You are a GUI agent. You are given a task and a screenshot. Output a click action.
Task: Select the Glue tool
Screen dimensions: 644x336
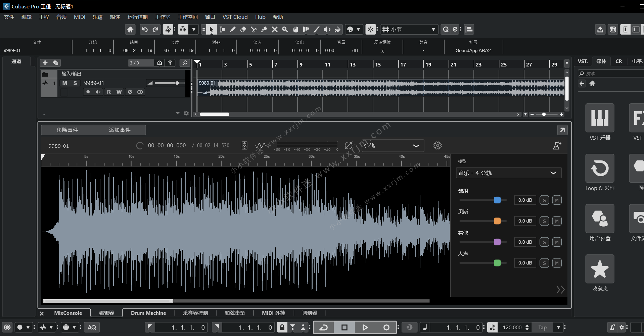point(264,30)
